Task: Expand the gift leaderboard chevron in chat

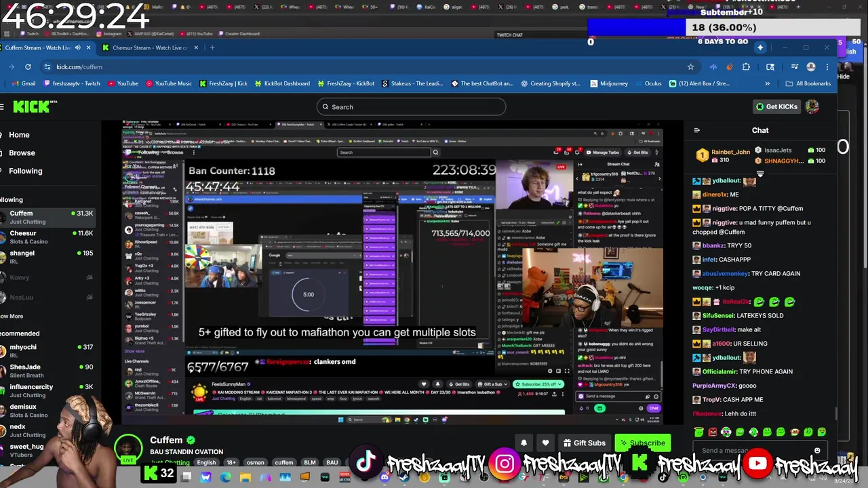Action: click(x=760, y=174)
